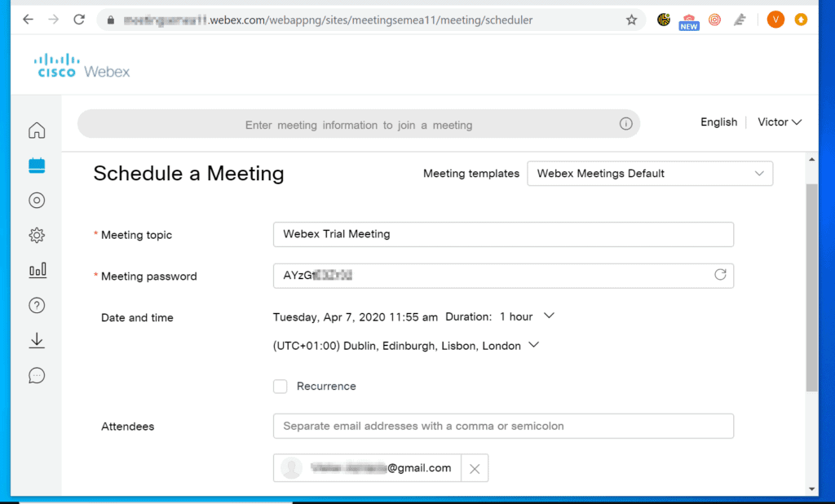Open Insights bar chart icon in sidebar
Screen dimensions: 835x504
click(x=37, y=270)
